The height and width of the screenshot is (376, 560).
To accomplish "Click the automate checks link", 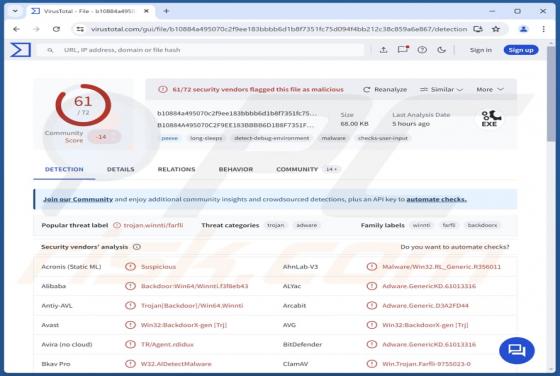I will [436, 199].
